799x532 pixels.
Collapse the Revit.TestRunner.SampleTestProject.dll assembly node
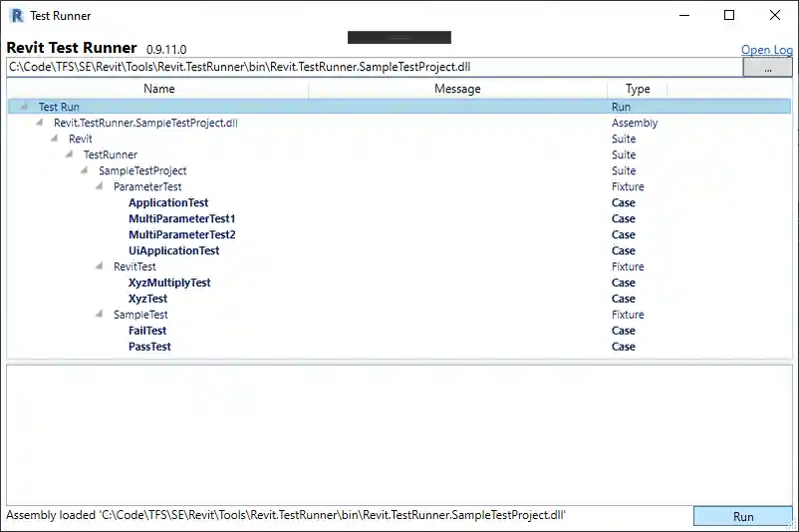(x=40, y=123)
